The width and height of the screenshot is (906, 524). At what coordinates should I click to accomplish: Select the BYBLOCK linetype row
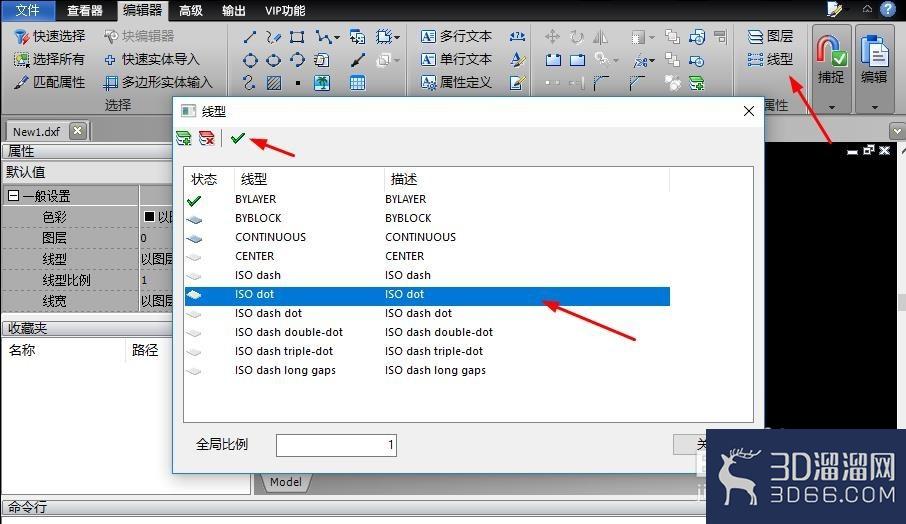click(427, 218)
